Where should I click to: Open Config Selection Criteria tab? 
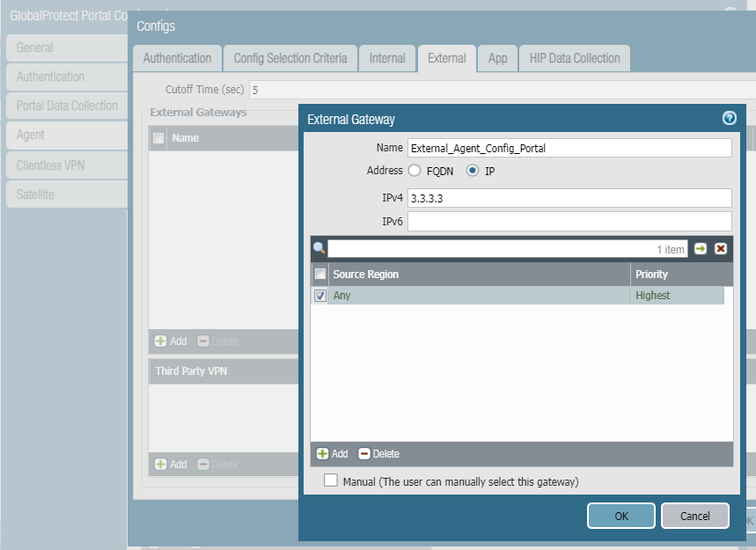290,58
